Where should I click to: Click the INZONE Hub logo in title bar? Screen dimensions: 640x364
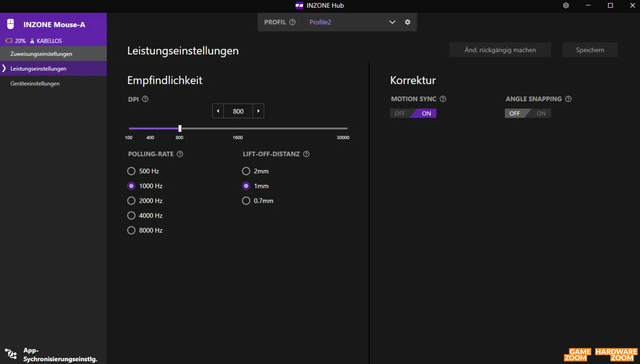point(299,5)
